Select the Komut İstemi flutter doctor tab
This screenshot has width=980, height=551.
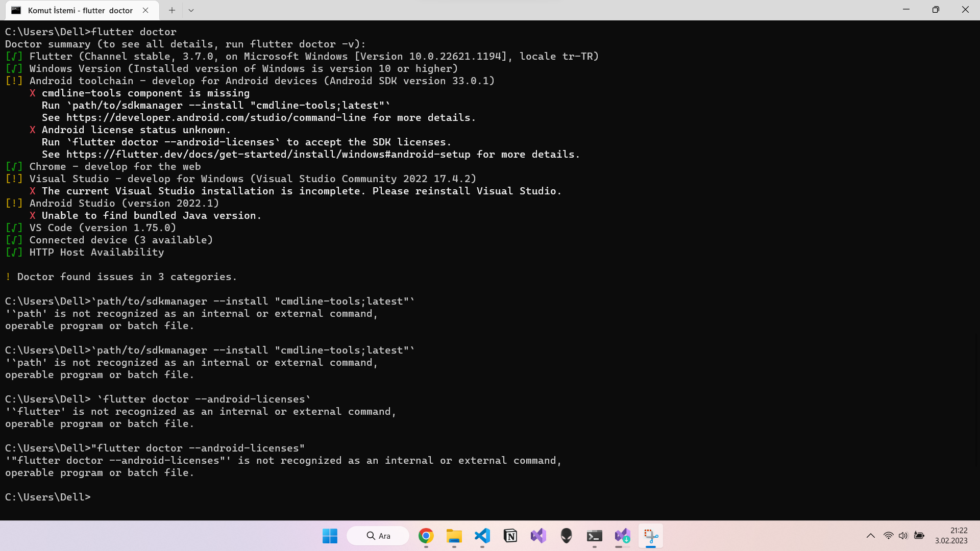[x=79, y=10]
